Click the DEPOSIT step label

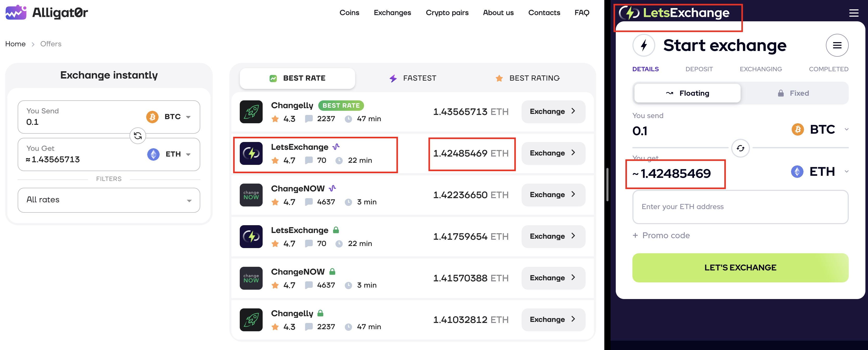[699, 69]
